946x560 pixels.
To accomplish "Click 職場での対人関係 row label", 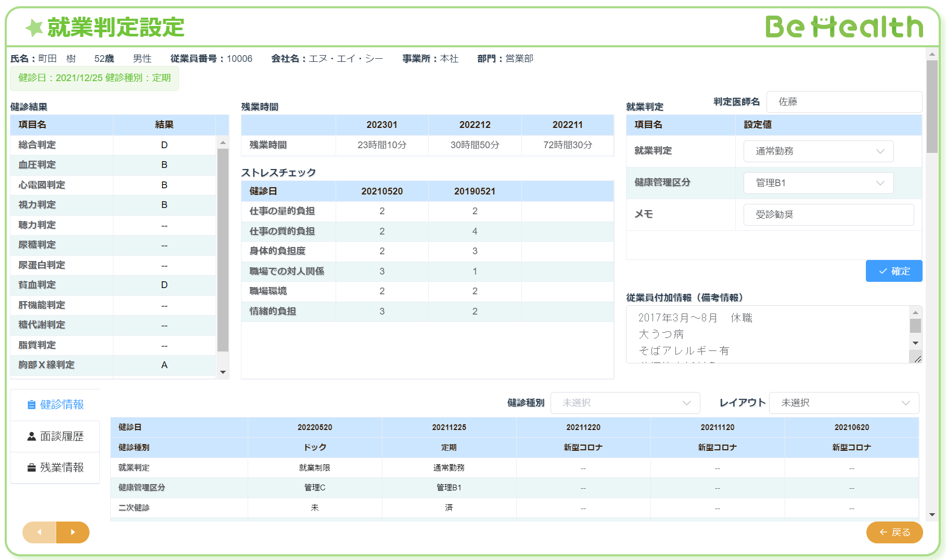I will point(287,271).
